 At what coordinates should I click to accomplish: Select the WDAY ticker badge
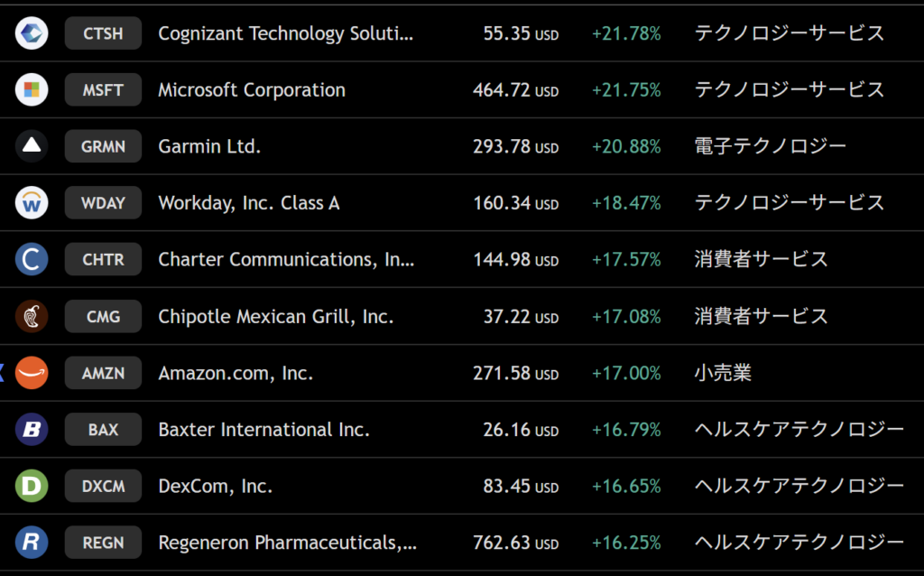(103, 203)
